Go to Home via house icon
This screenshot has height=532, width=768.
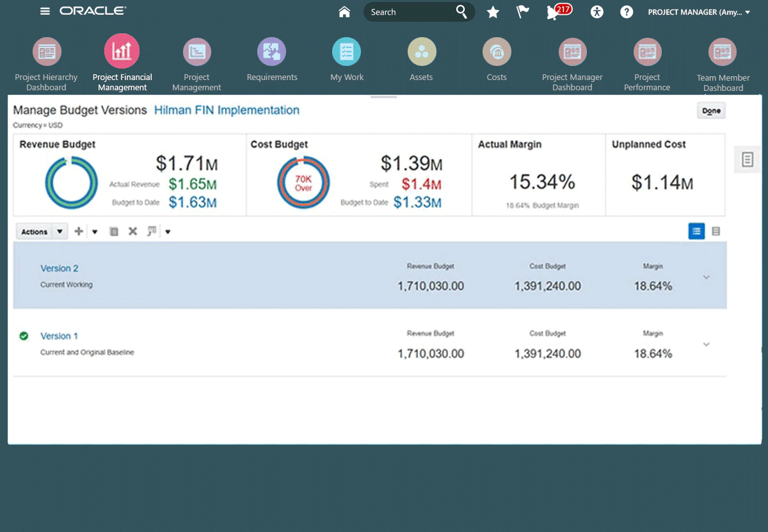click(344, 12)
